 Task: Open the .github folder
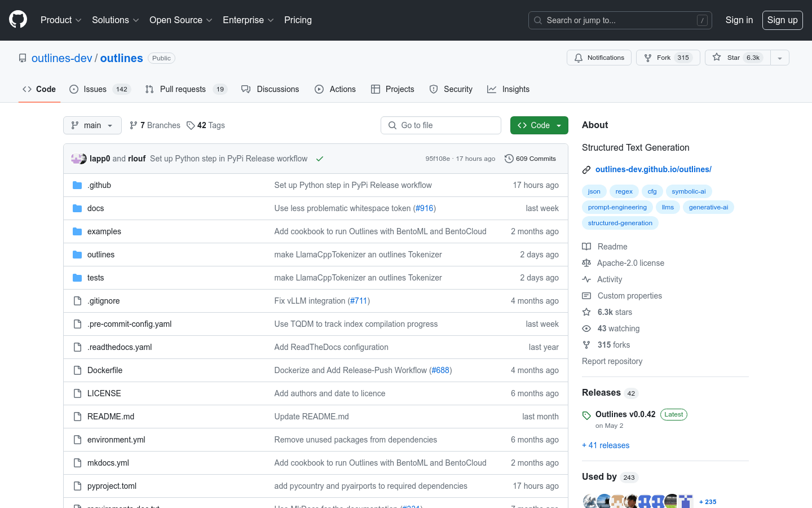(x=99, y=185)
